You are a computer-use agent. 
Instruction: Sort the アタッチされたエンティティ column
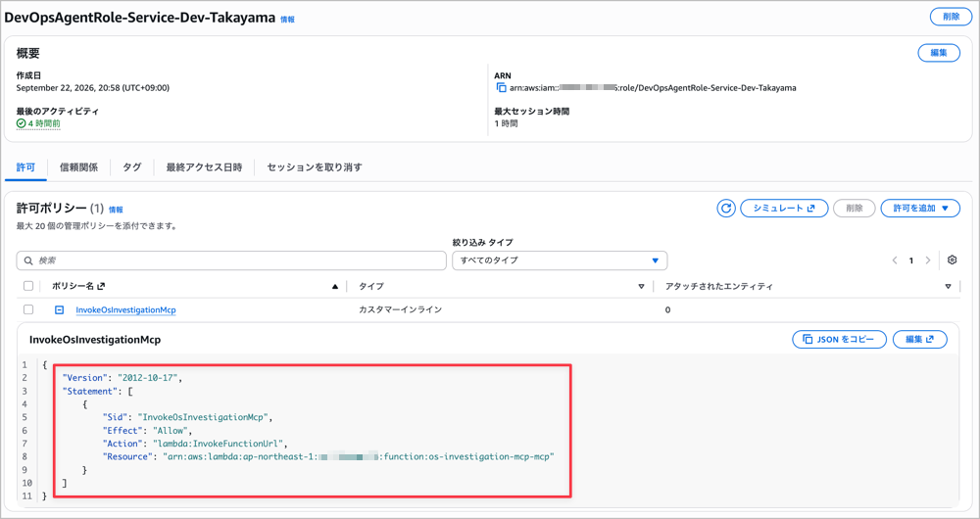click(x=948, y=287)
